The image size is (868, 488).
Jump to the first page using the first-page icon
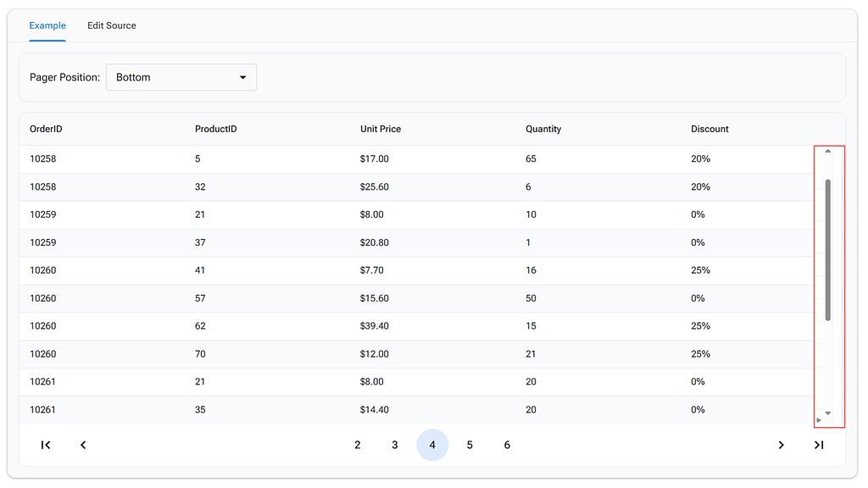coord(45,445)
